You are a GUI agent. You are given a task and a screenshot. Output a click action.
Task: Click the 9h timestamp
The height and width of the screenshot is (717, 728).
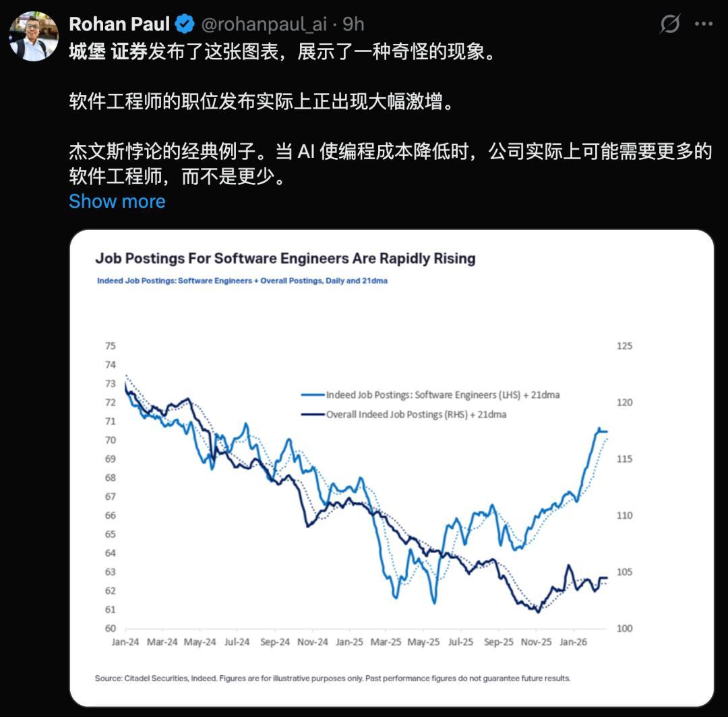coord(354,25)
